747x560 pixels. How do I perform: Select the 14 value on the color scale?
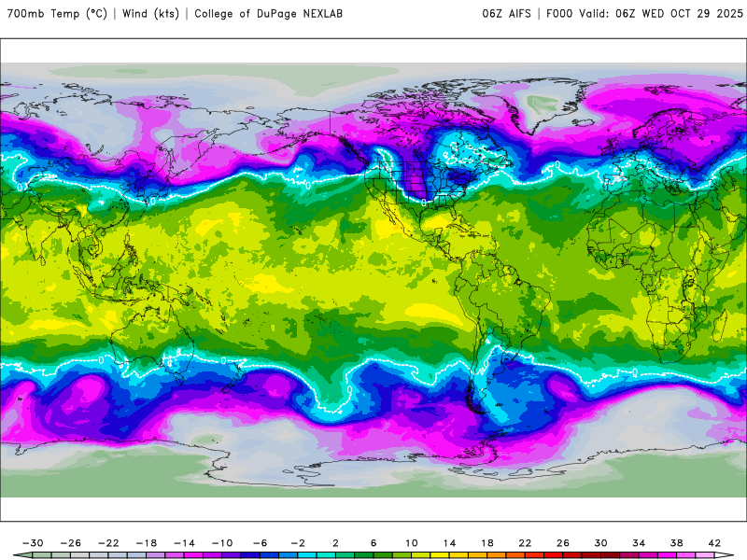pyautogui.click(x=449, y=543)
